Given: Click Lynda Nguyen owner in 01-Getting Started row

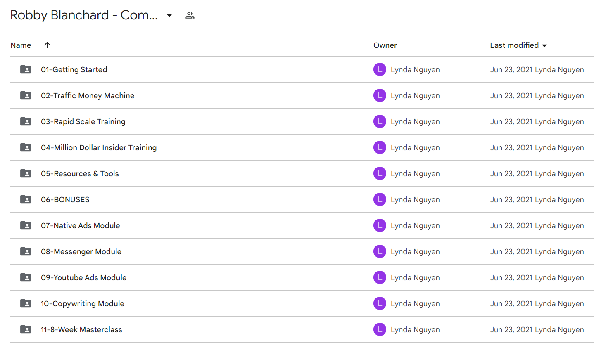Looking at the screenshot, I should point(415,70).
